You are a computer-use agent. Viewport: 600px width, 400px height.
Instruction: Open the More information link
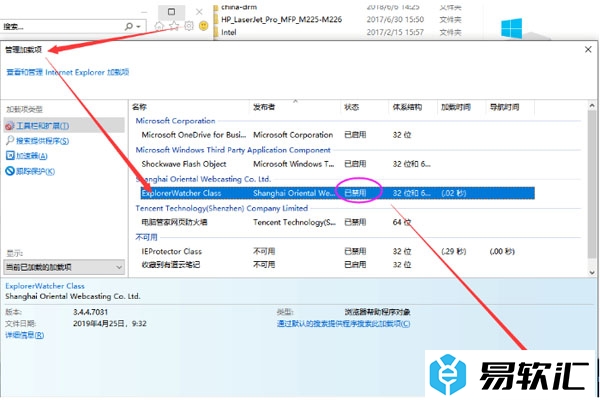point(24,335)
